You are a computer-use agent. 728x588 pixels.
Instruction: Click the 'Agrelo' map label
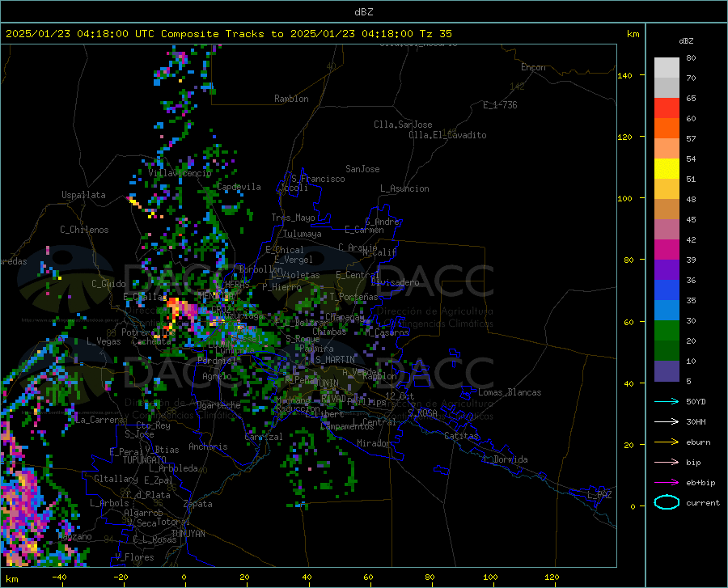217,376
